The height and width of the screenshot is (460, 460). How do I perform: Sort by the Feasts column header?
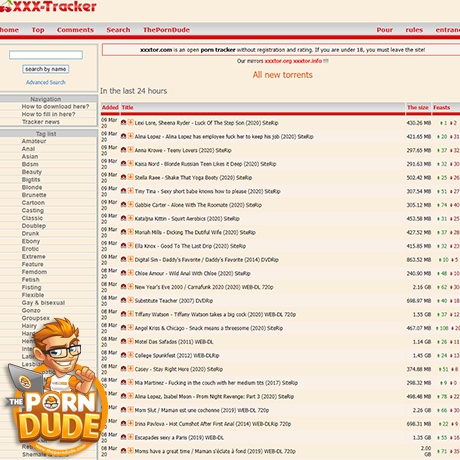(442, 107)
